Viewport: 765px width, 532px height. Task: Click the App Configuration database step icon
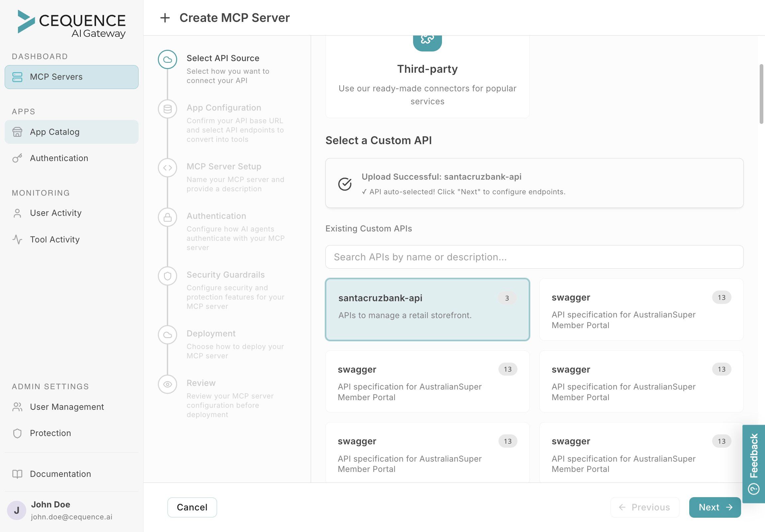[x=167, y=109]
